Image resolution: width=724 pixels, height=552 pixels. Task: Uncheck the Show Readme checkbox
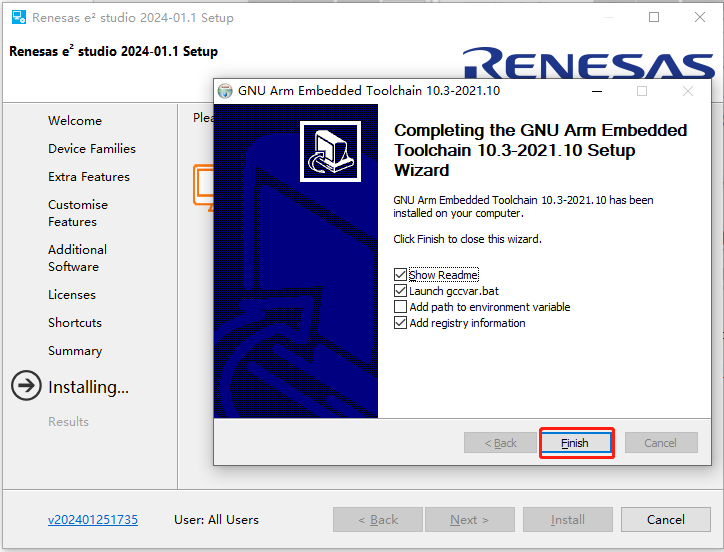pos(401,275)
